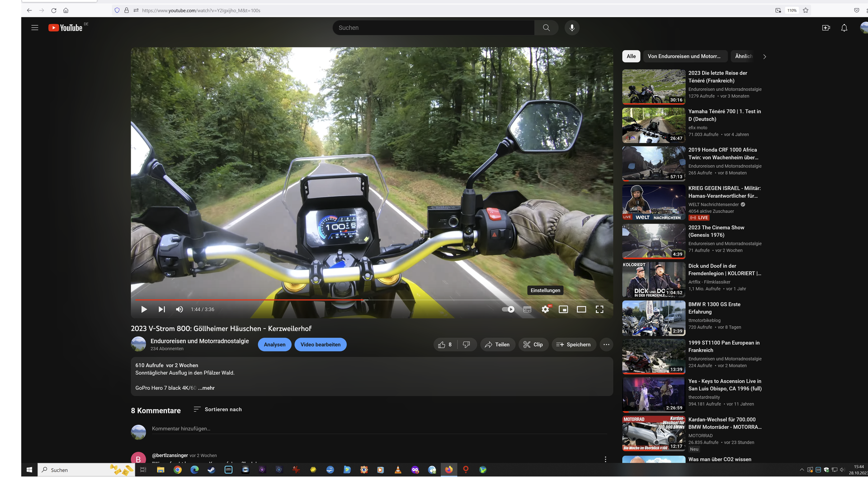Open the player settings gear icon
The image size is (868, 488).
(x=545, y=310)
